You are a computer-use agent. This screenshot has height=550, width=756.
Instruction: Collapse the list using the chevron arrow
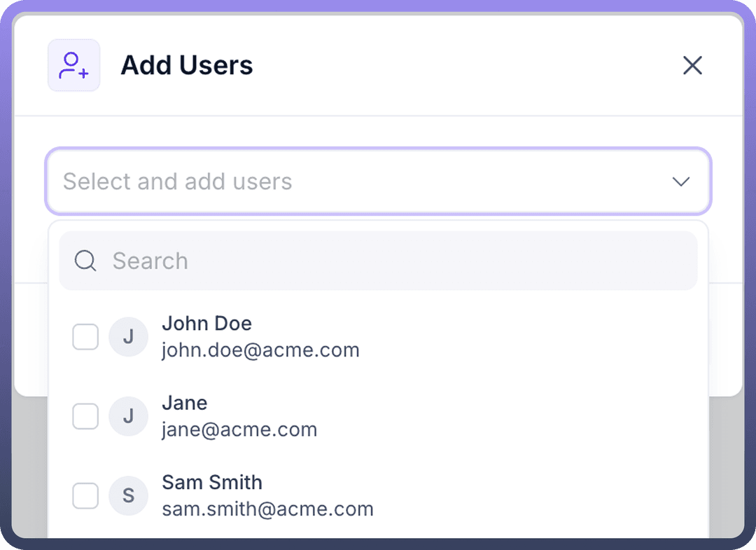point(680,181)
